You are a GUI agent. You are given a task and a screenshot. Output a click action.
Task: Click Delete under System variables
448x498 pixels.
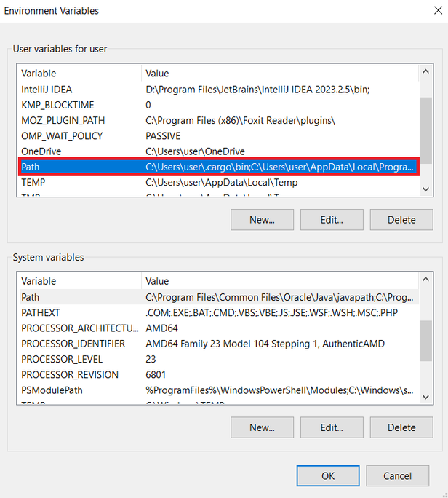click(x=401, y=427)
